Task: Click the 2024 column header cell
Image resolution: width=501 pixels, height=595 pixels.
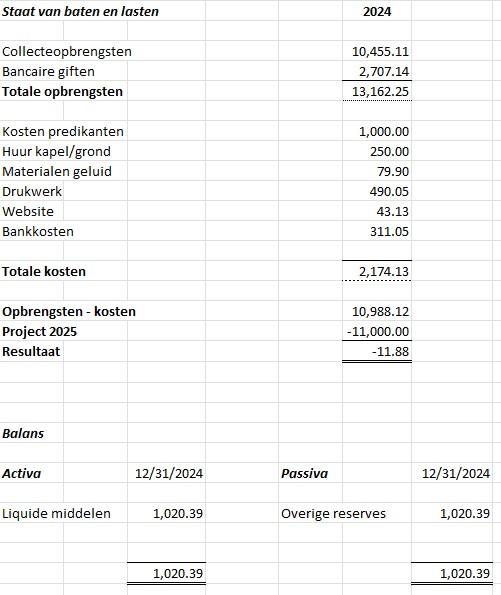Action: [377, 11]
